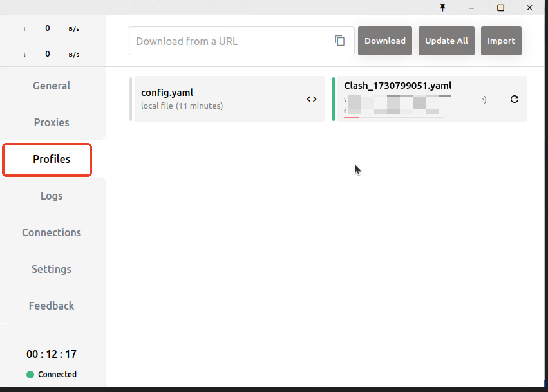548x392 pixels.
Task: View the Connections page
Action: (52, 232)
